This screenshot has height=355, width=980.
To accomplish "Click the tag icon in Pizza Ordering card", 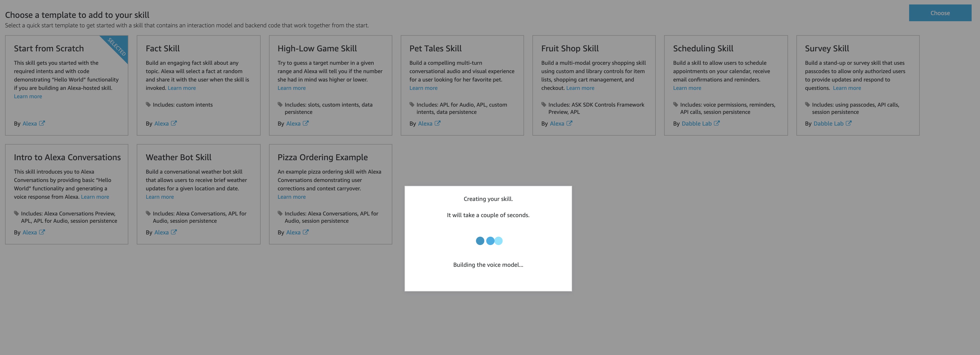I will pyautogui.click(x=280, y=214).
